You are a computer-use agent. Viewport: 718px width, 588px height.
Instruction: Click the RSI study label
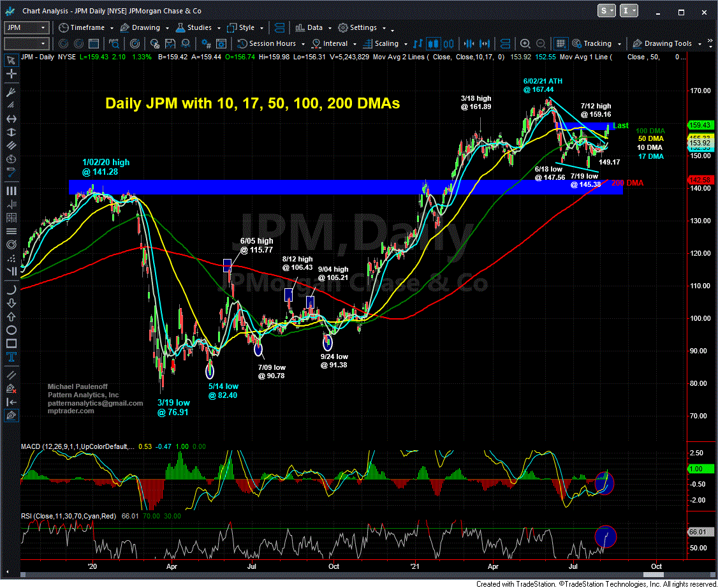tap(70, 516)
